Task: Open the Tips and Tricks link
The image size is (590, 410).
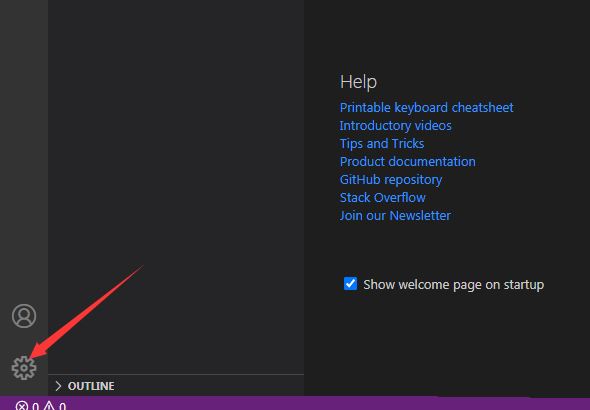Action: pos(382,144)
